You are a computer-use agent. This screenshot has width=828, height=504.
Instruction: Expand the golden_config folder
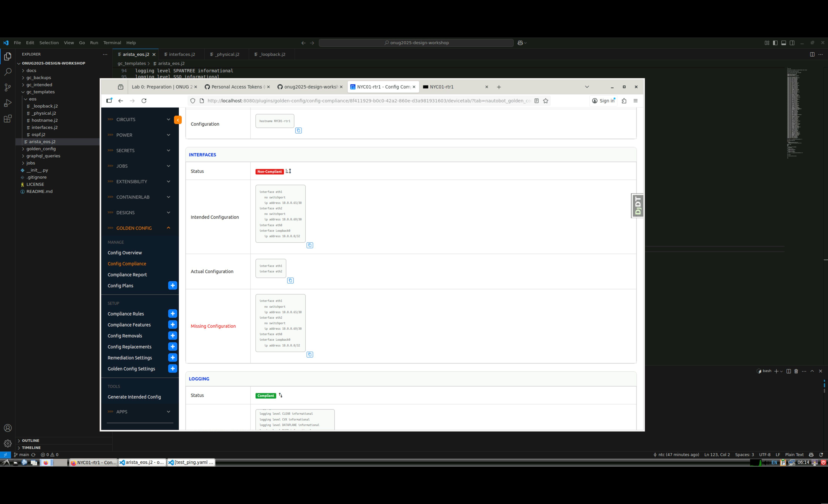click(41, 149)
